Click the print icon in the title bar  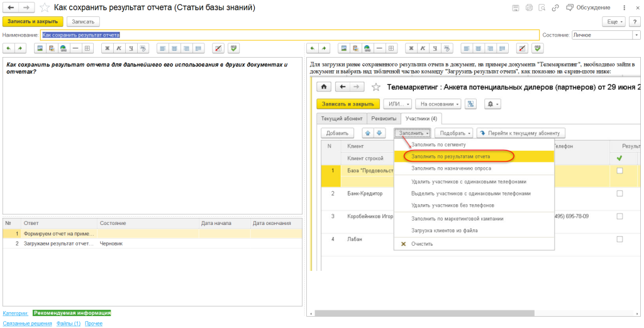tap(528, 8)
